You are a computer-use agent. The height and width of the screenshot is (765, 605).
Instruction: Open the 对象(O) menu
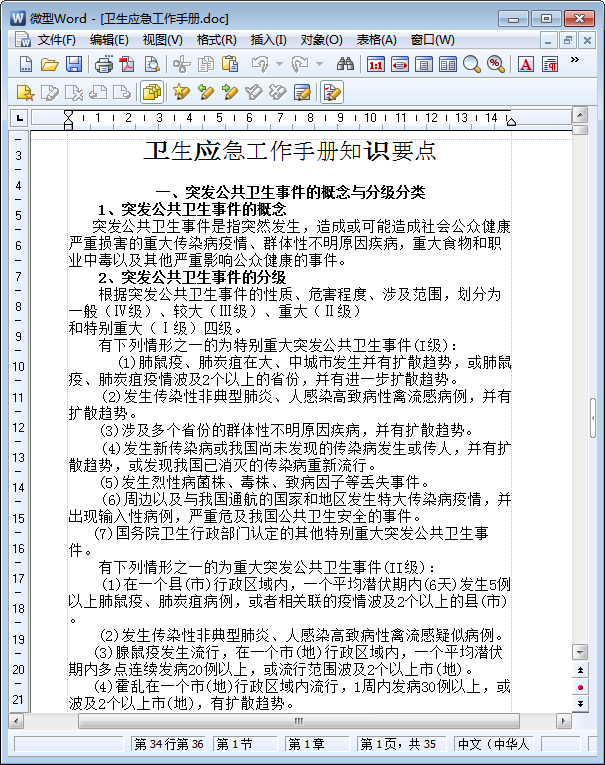[322, 40]
